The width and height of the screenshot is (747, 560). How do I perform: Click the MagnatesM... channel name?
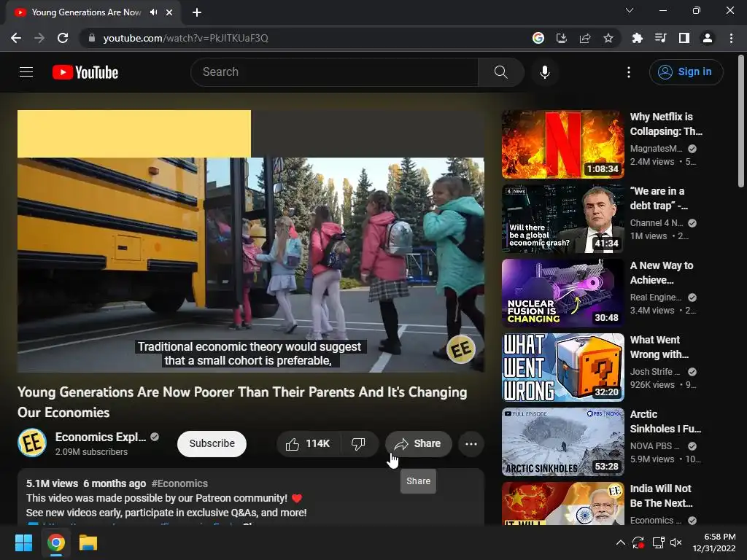(656, 149)
